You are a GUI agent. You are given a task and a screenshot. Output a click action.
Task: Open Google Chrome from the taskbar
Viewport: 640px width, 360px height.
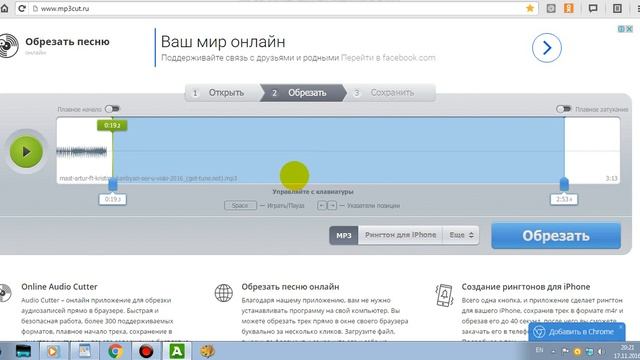click(115, 351)
